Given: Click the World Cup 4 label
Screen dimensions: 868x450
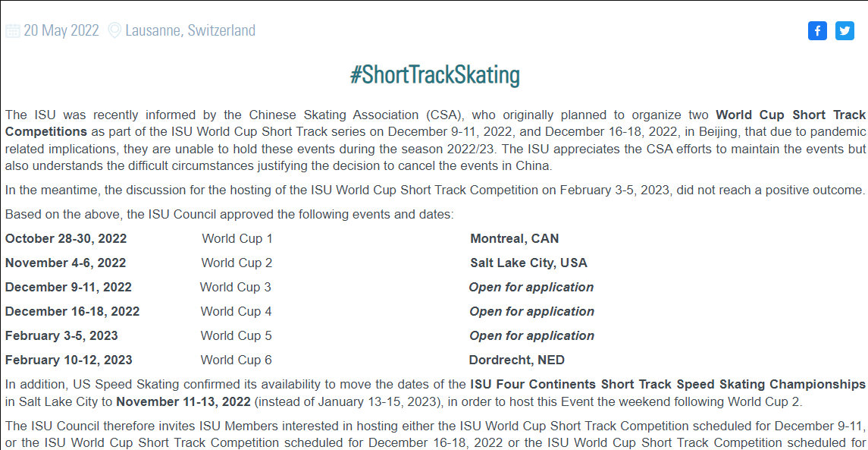Looking at the screenshot, I should click(236, 311).
